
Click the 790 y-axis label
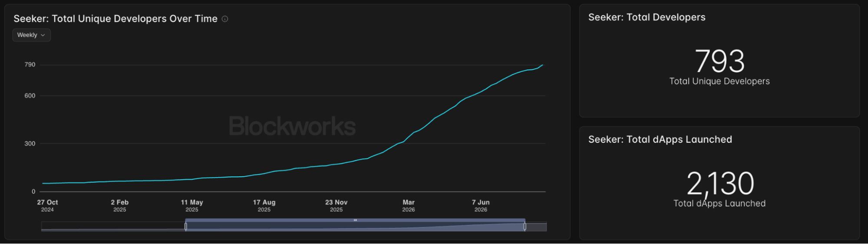30,65
